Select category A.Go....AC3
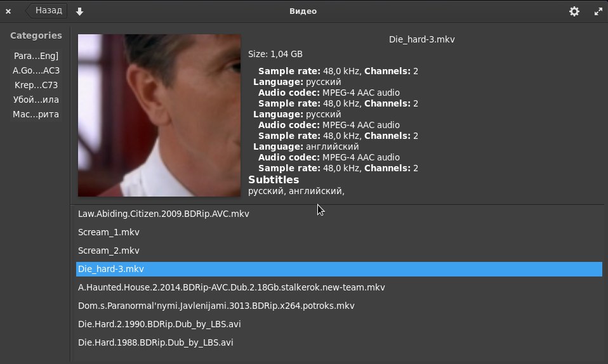Screen dimensions: 608x364 (36, 70)
